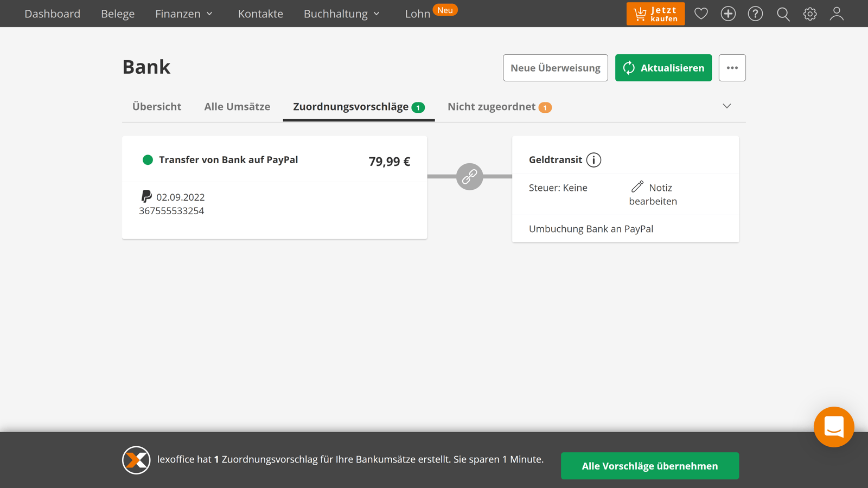Expand the Buchhaltung dropdown menu
The width and height of the screenshot is (868, 488).
[342, 14]
